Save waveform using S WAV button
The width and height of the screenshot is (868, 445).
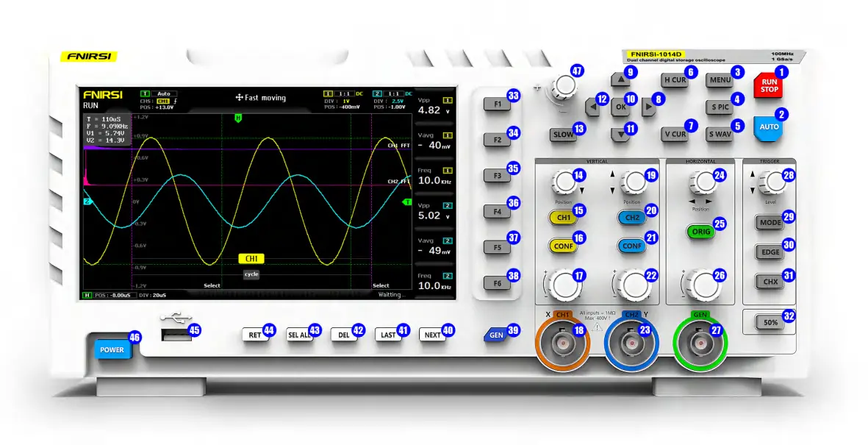720,134
